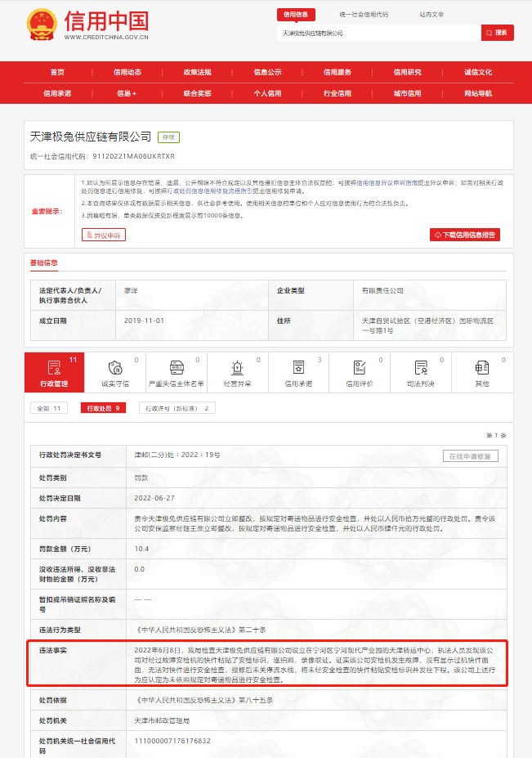Viewport: 532px width, 758px height.
Task: Filter by 行政许可（新标准）2 records
Action: point(177,408)
